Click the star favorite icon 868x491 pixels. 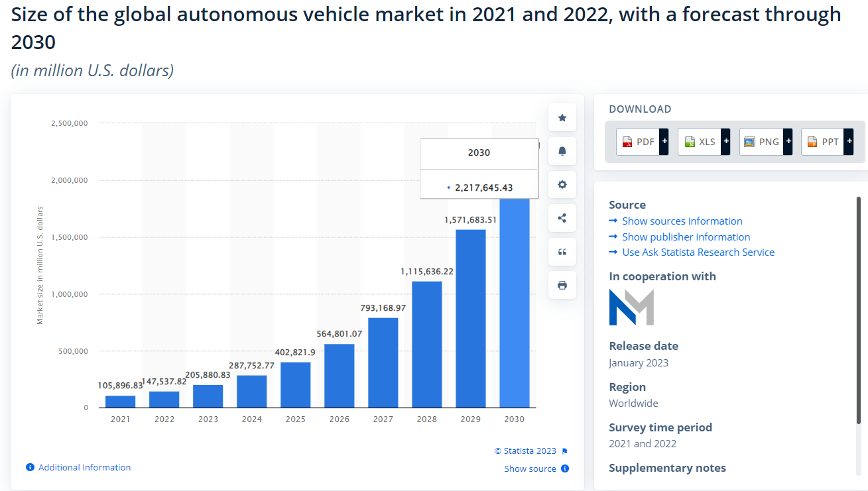[x=562, y=118]
